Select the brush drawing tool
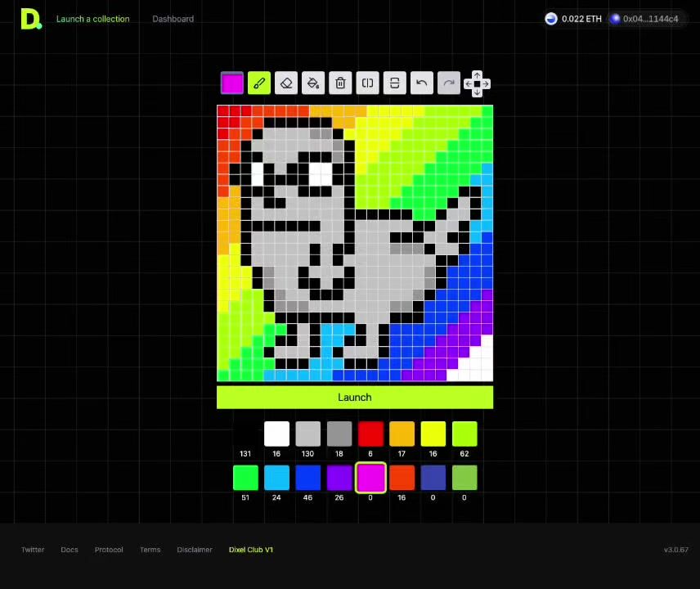This screenshot has width=700, height=589. point(259,83)
